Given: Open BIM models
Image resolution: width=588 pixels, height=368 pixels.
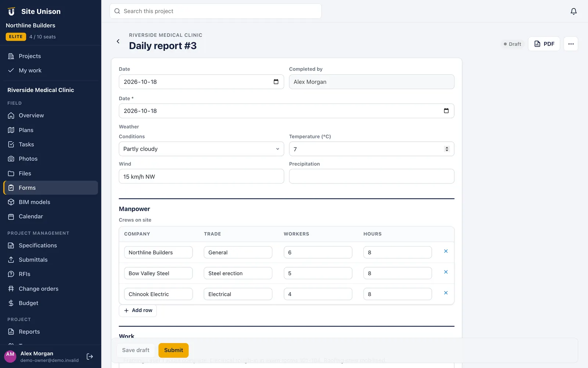Looking at the screenshot, I should (50, 202).
